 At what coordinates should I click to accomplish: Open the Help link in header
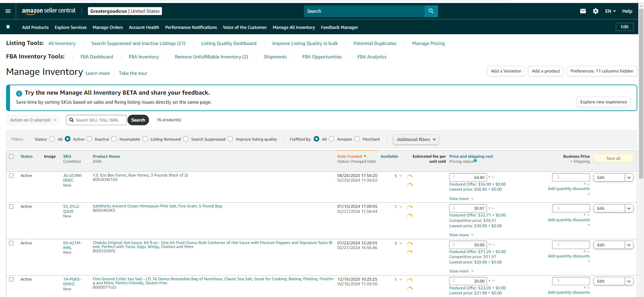(x=627, y=11)
